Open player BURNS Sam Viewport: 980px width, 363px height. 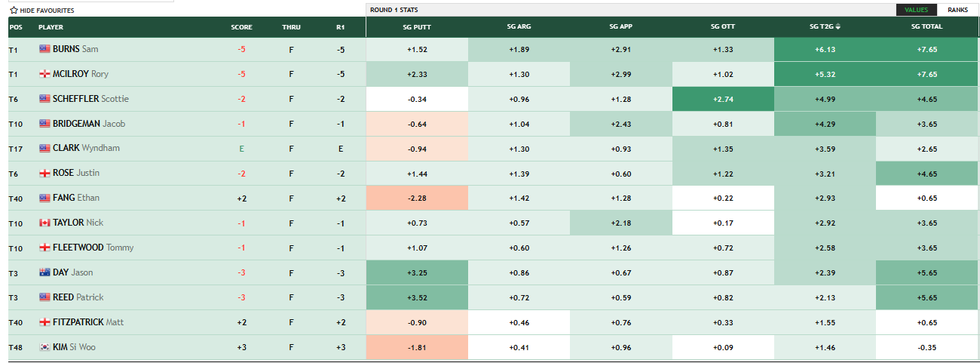pyautogui.click(x=75, y=49)
